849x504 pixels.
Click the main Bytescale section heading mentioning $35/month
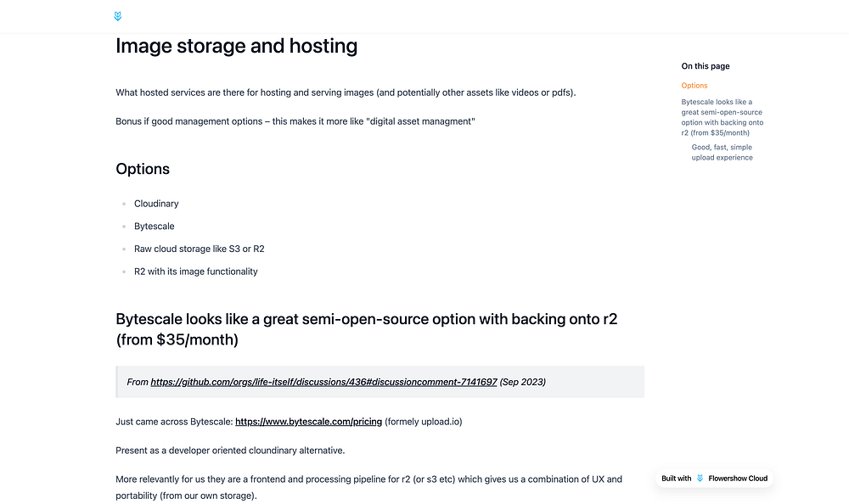(x=378, y=329)
